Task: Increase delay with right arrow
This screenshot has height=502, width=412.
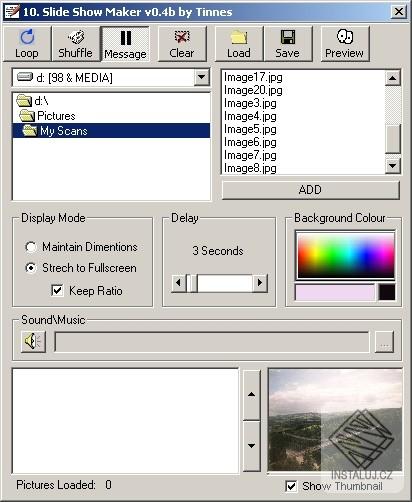Action: coord(260,283)
